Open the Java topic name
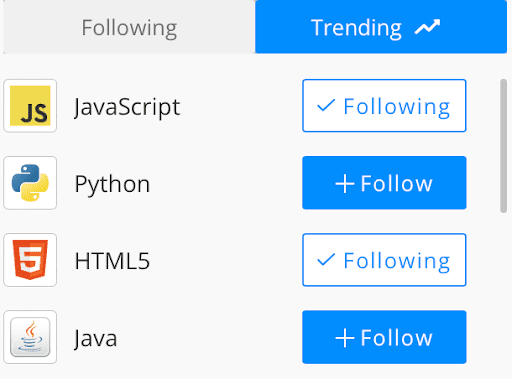This screenshot has height=379, width=512. (96, 338)
